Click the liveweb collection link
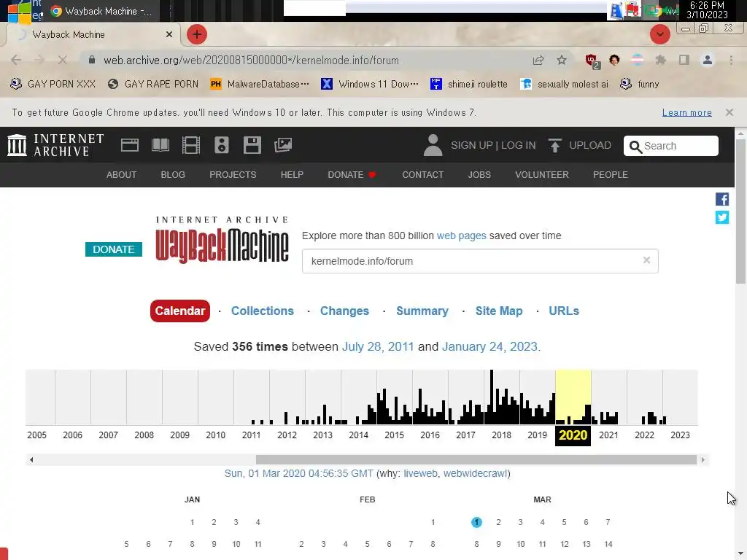The image size is (747, 560). coord(420,473)
